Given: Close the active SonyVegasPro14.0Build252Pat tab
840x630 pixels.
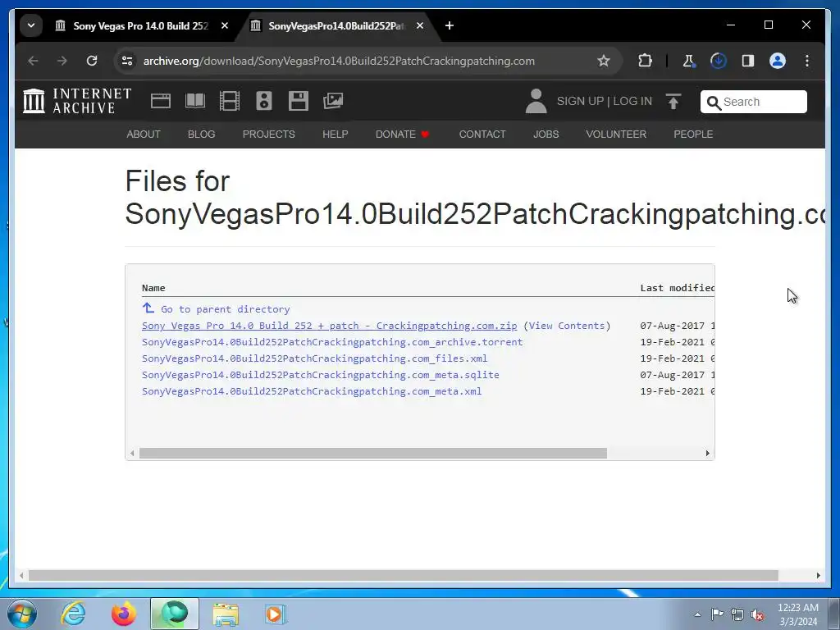Looking at the screenshot, I should [420, 25].
